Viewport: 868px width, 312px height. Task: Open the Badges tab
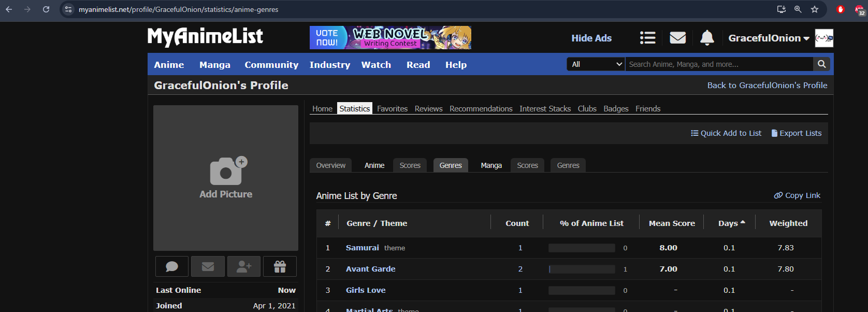[616, 108]
